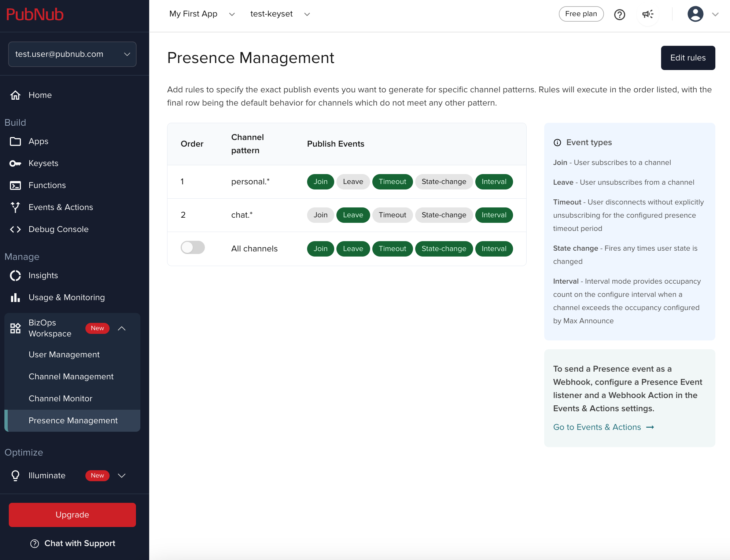Follow the Go to Events & Actions link
The height and width of the screenshot is (560, 730).
tap(597, 427)
